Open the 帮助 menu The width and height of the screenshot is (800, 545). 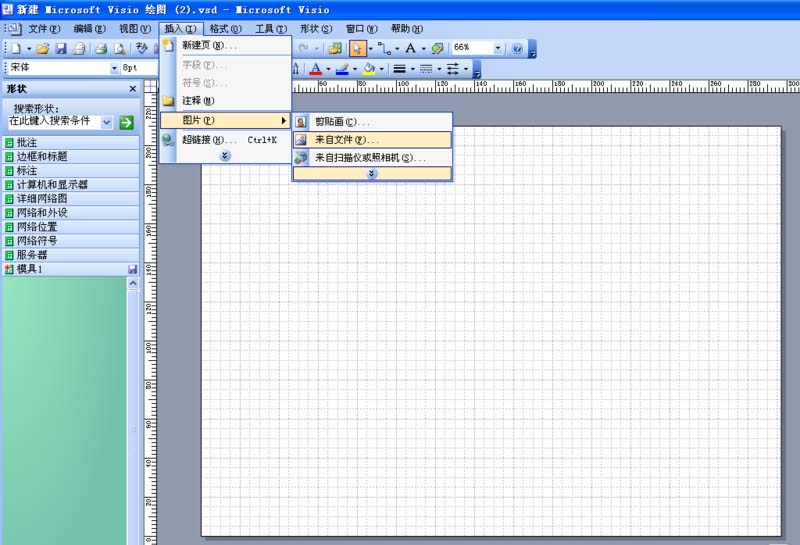(407, 29)
